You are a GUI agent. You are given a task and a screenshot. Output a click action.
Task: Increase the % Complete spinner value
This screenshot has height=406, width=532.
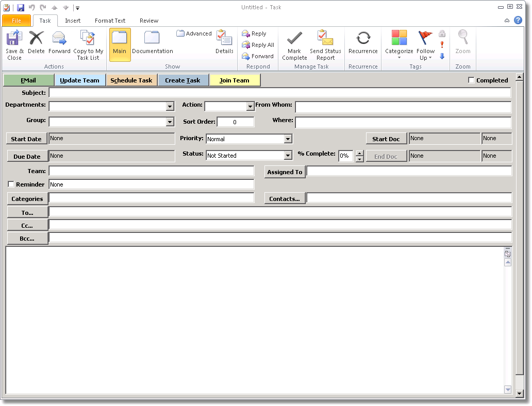click(360, 153)
